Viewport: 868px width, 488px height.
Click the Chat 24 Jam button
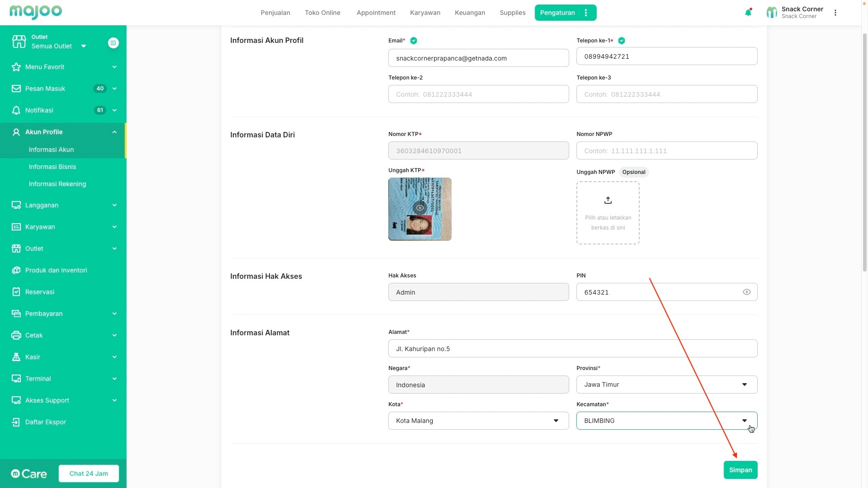click(89, 474)
